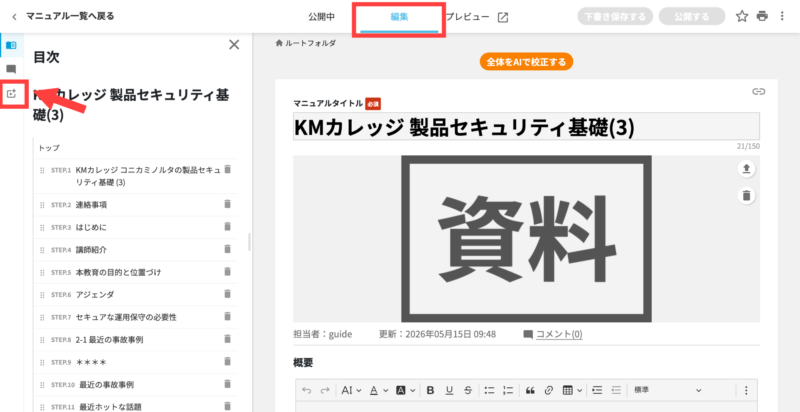The image size is (800, 412).
Task: Open the font color dropdown
Action: click(379, 391)
